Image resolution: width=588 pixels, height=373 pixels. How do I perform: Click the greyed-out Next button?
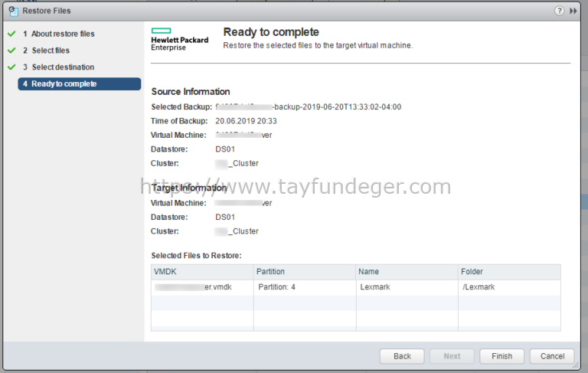[452, 356]
